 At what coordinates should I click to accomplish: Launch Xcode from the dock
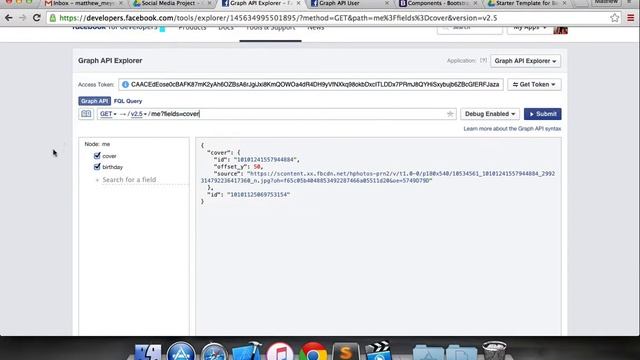click(x=247, y=351)
